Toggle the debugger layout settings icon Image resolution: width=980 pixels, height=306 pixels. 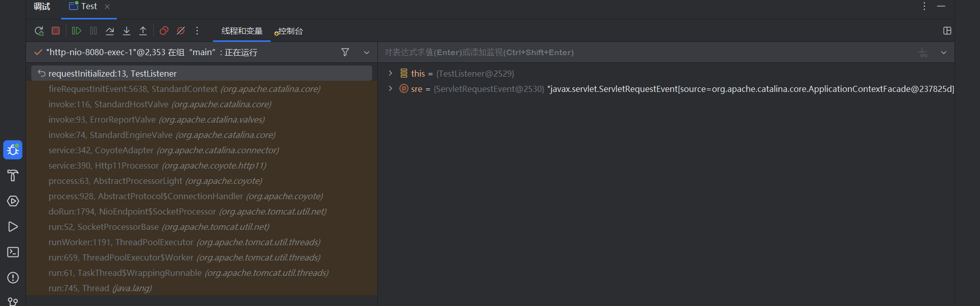coord(947,31)
